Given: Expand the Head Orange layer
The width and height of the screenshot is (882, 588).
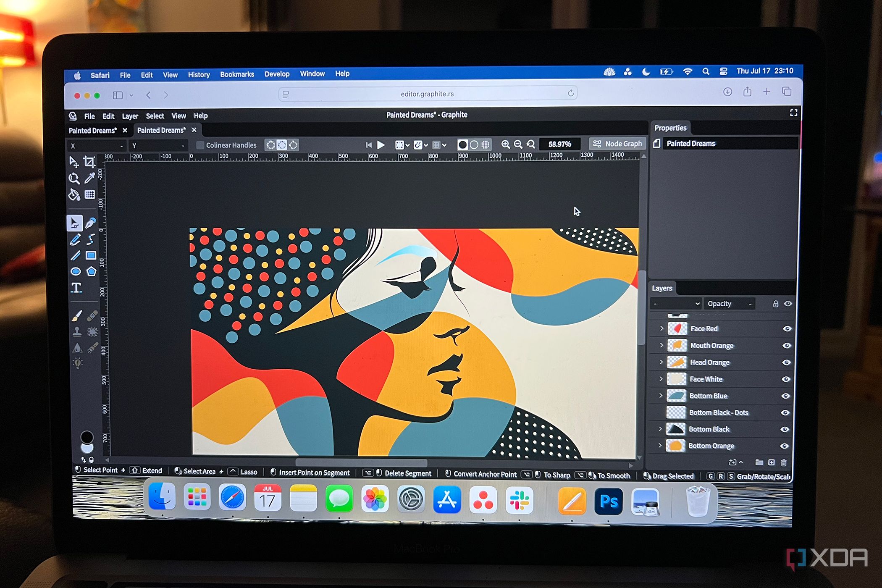Looking at the screenshot, I should 661,362.
